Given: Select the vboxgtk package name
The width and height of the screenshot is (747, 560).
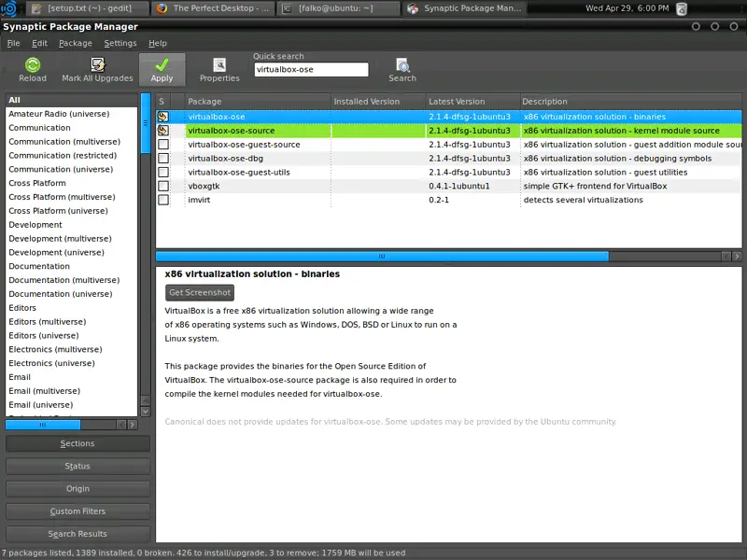Looking at the screenshot, I should pos(204,186).
